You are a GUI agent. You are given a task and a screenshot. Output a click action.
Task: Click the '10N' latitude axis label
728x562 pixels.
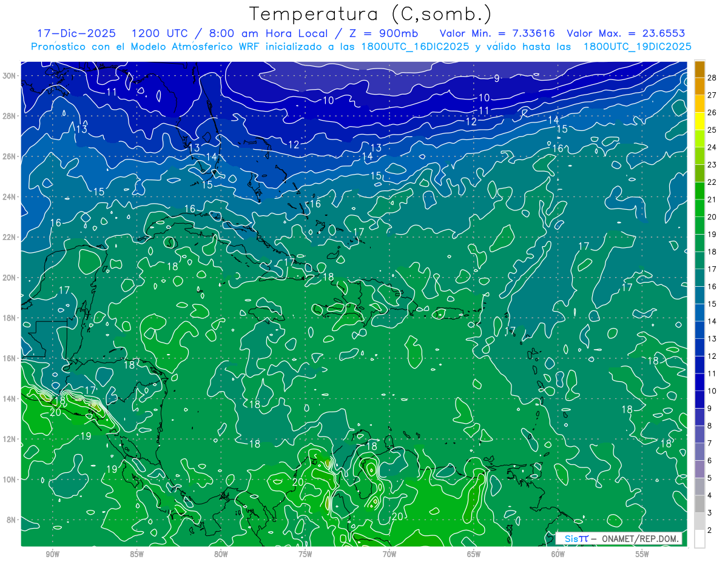tap(10, 480)
